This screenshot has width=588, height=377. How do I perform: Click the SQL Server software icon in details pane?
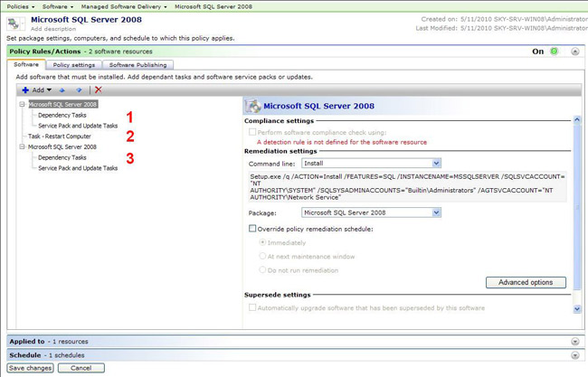point(253,106)
